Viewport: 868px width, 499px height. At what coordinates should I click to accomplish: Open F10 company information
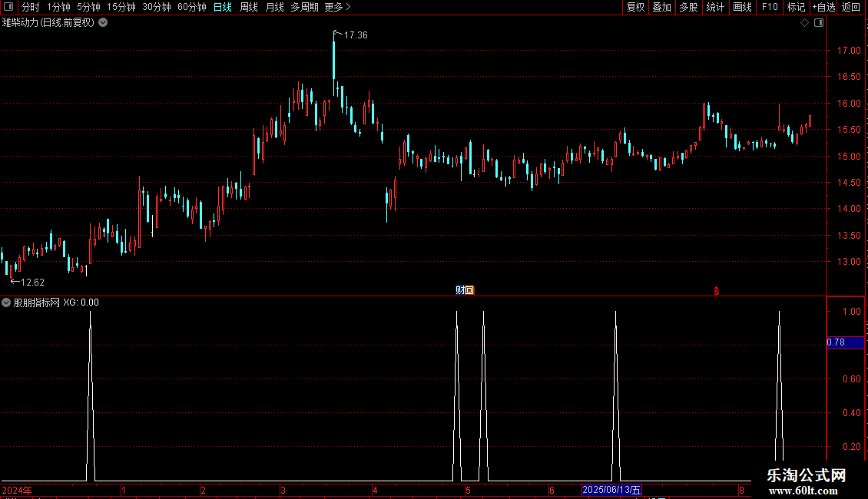tap(770, 7)
